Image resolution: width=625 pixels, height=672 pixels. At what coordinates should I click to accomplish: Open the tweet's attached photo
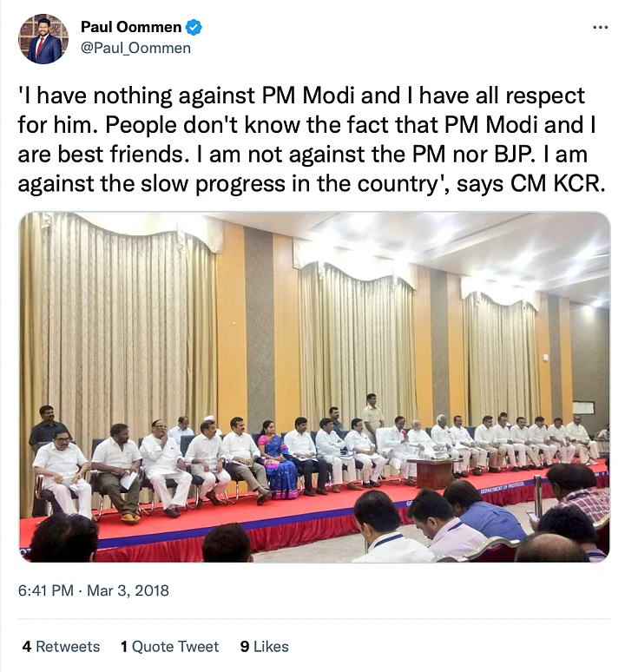[314, 386]
